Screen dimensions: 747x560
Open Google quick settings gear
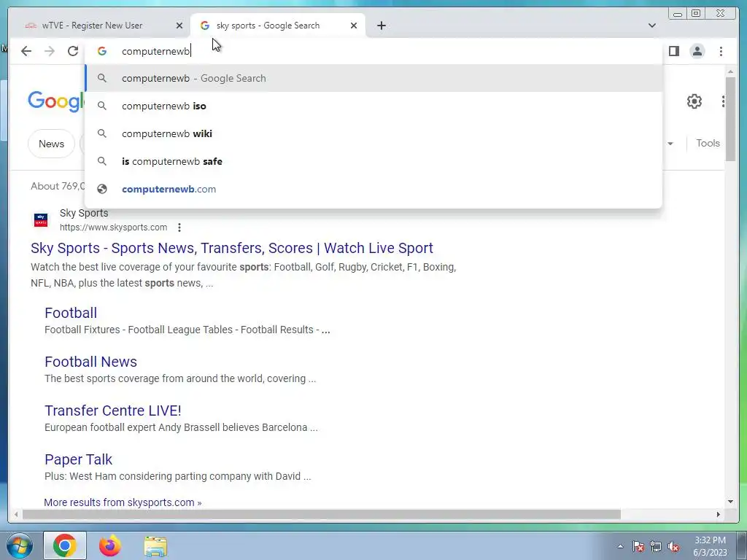click(x=694, y=101)
